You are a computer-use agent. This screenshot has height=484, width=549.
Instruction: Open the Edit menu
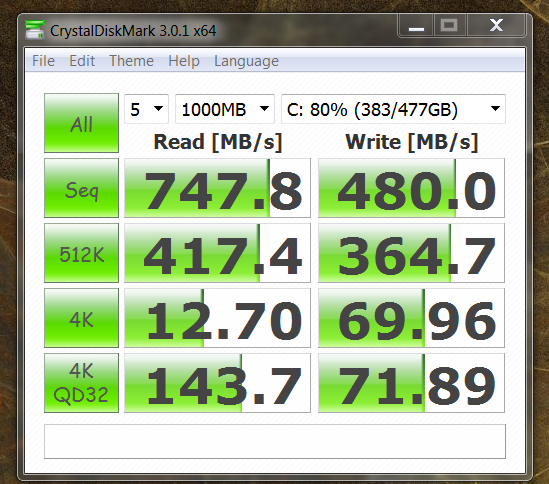(82, 61)
